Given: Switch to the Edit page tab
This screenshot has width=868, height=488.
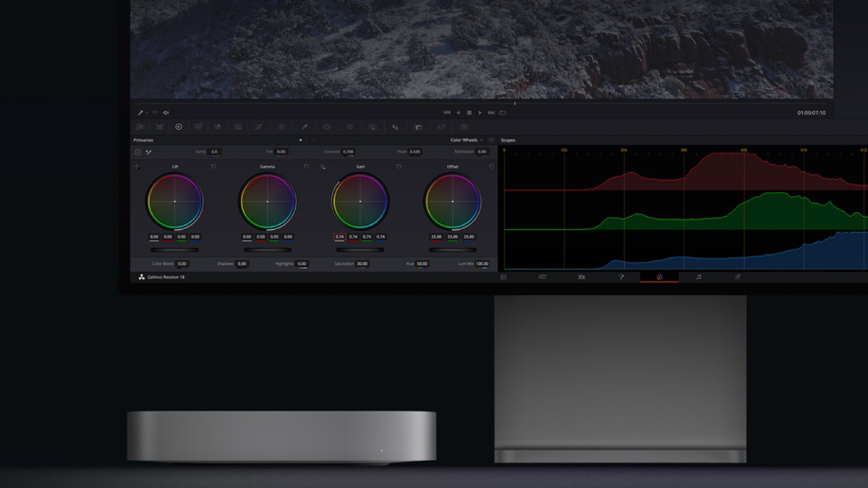Looking at the screenshot, I should (581, 277).
